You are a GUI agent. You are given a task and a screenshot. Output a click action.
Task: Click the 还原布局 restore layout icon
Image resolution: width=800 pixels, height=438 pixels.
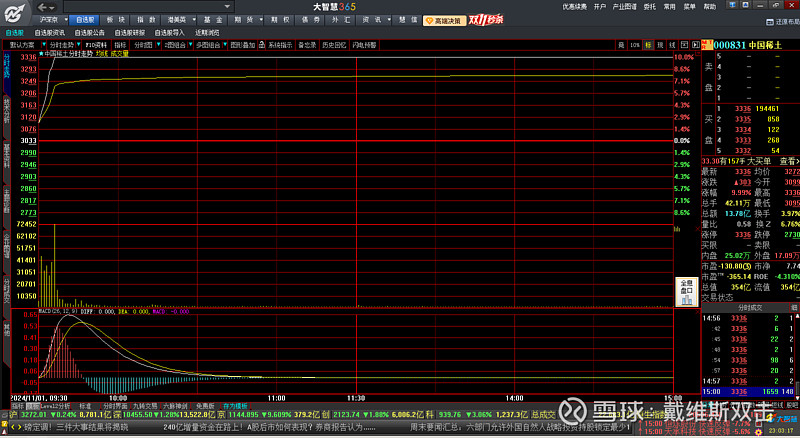[x=770, y=22]
